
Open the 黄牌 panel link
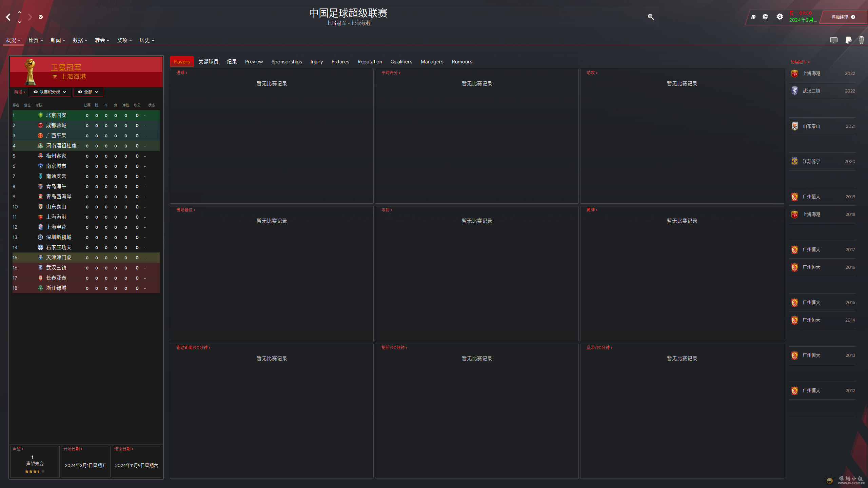click(x=592, y=210)
